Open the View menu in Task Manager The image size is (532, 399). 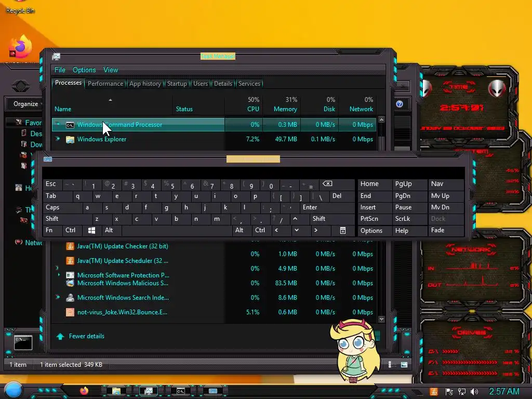point(111,70)
